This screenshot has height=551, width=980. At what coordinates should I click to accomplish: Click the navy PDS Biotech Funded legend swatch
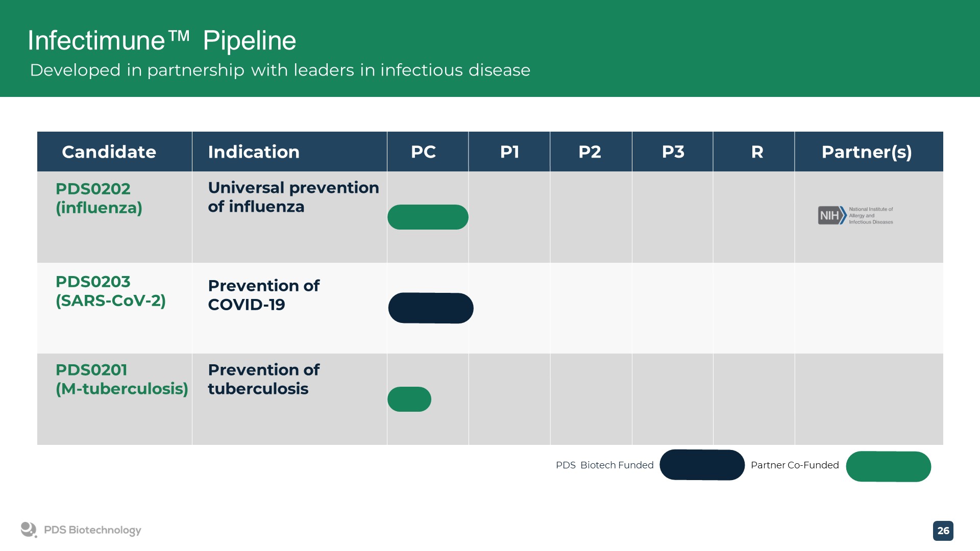coord(702,465)
